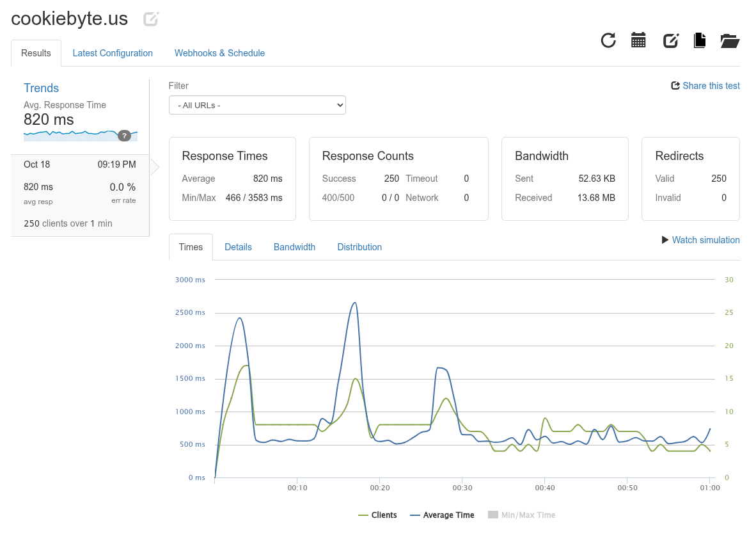Screen dimensions: 756x537
Task: Open the folder icon in toolbar
Action: (730, 41)
